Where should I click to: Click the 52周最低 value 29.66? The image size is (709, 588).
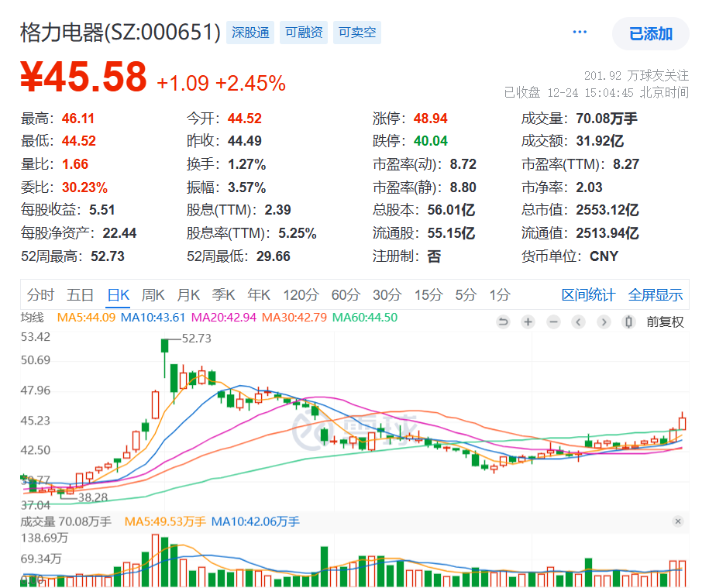click(x=274, y=256)
